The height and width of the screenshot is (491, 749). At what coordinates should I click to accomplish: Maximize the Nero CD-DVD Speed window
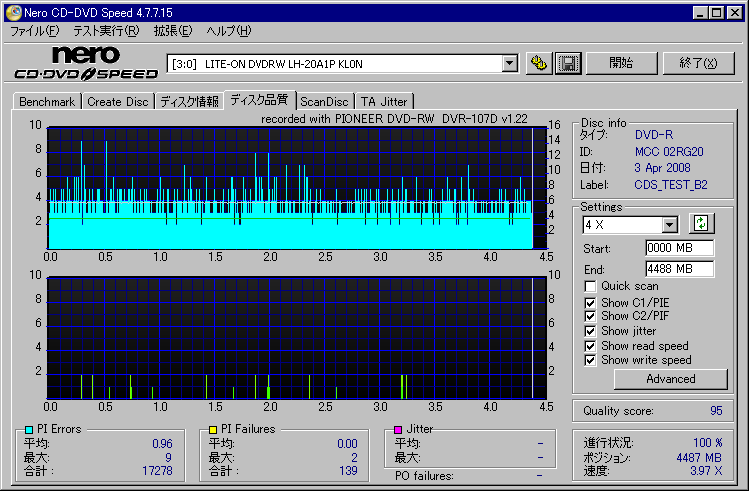716,13
